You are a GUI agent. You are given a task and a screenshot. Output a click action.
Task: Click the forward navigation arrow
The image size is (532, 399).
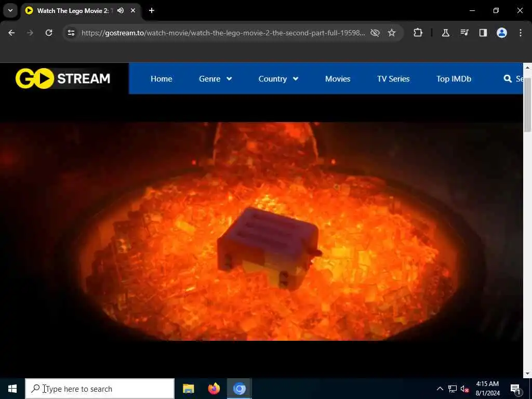[x=30, y=33]
